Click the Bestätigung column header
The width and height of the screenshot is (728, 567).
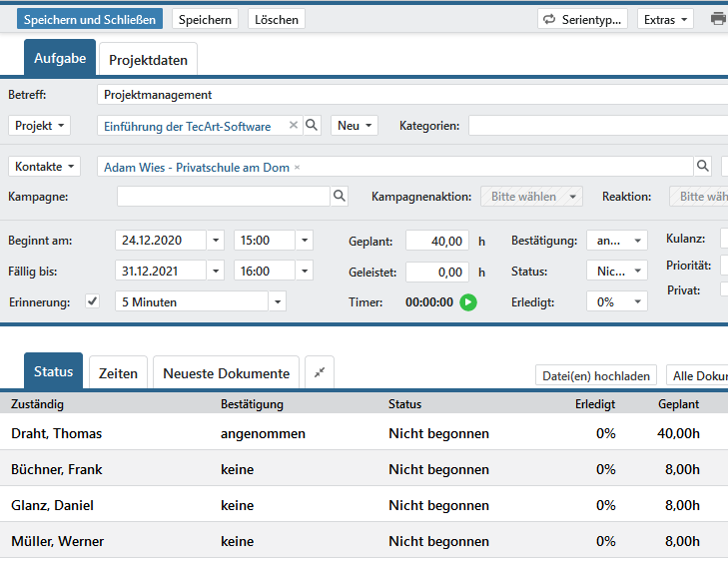click(252, 404)
